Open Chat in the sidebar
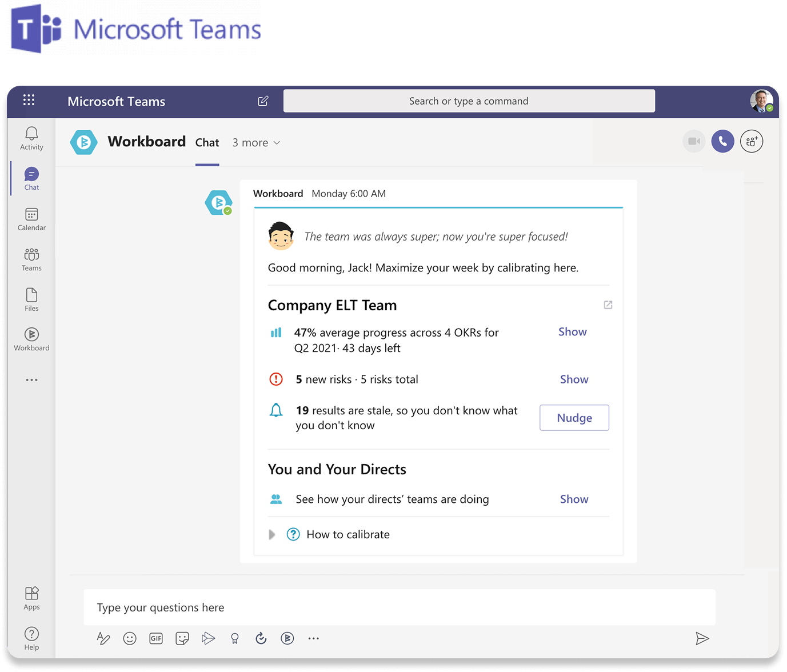 [x=31, y=179]
